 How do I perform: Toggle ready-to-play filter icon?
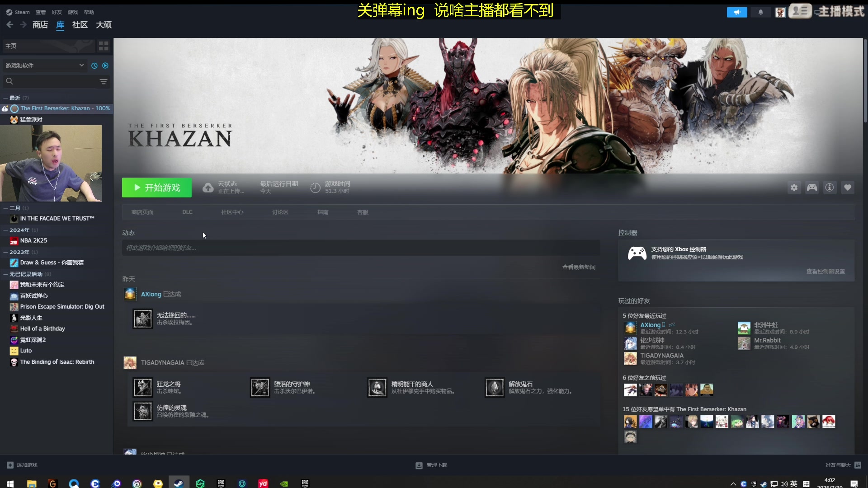(105, 66)
